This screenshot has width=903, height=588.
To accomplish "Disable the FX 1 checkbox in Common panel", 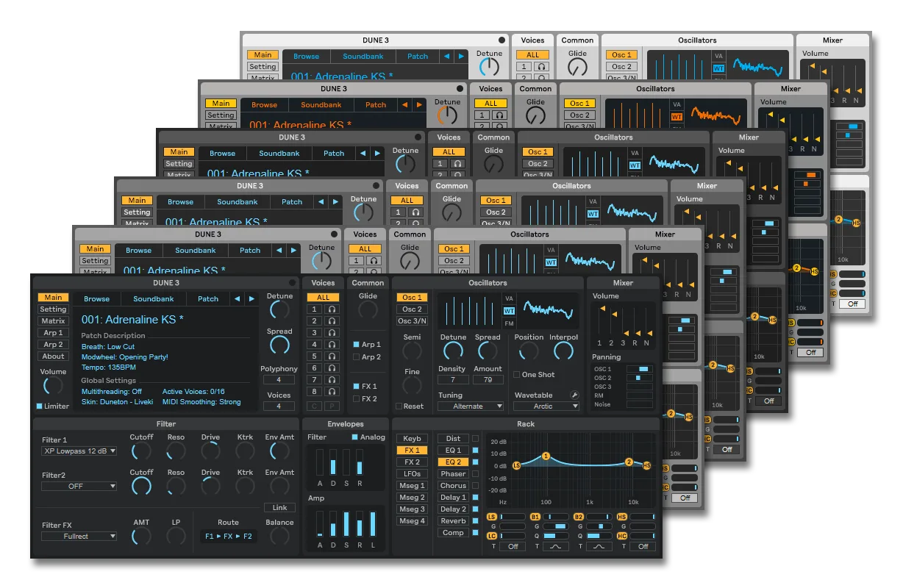I will [x=357, y=386].
